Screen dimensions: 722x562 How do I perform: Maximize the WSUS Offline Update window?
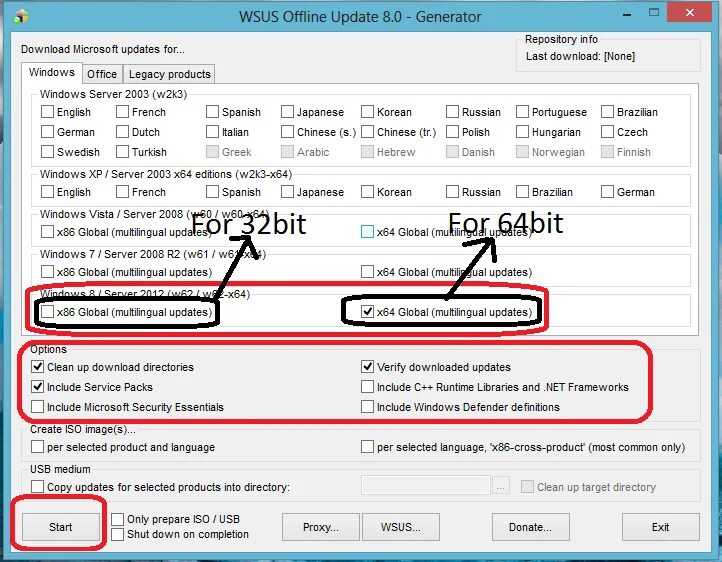tap(654, 13)
